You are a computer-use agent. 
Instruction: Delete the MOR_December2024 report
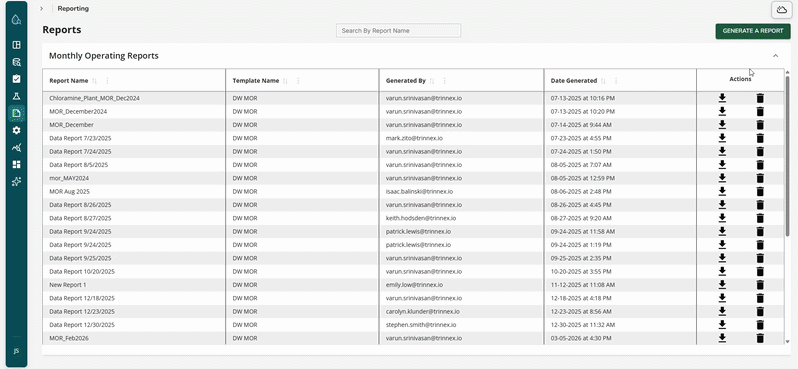(x=760, y=111)
